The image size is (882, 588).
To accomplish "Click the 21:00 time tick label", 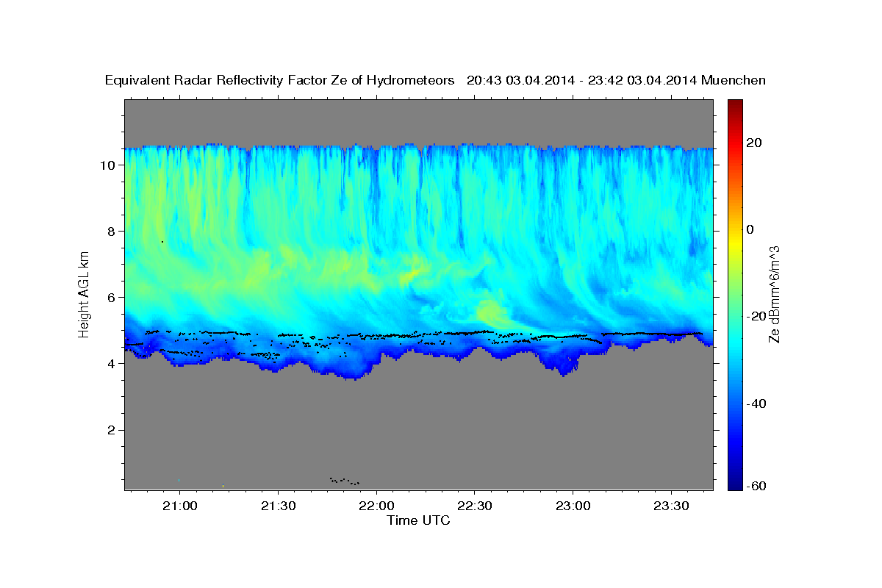I will (179, 506).
